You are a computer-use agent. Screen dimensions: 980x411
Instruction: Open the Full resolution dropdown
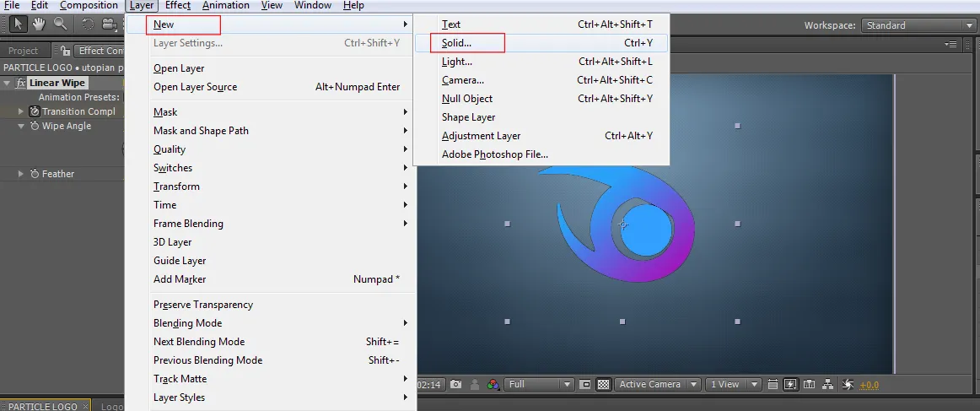coord(540,384)
